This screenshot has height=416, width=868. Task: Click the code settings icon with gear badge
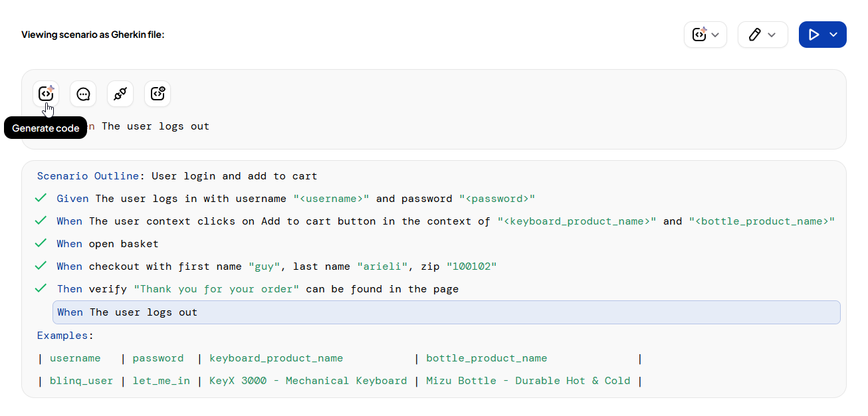(158, 94)
